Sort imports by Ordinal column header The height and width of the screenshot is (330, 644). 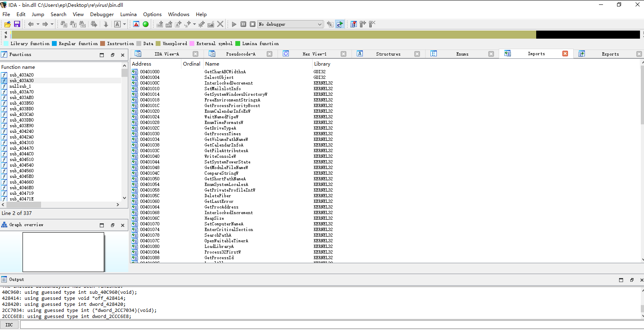(192, 64)
